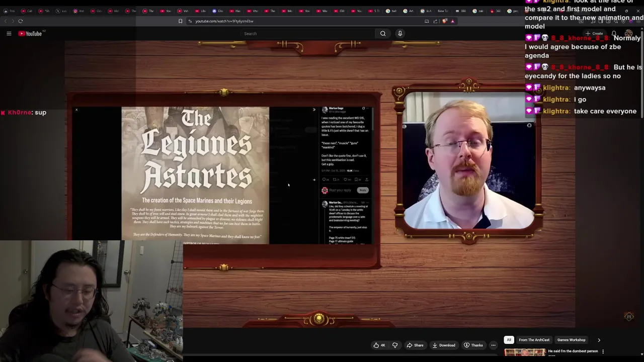Select the Games Workshop filter chip
The width and height of the screenshot is (644, 362).
571,340
